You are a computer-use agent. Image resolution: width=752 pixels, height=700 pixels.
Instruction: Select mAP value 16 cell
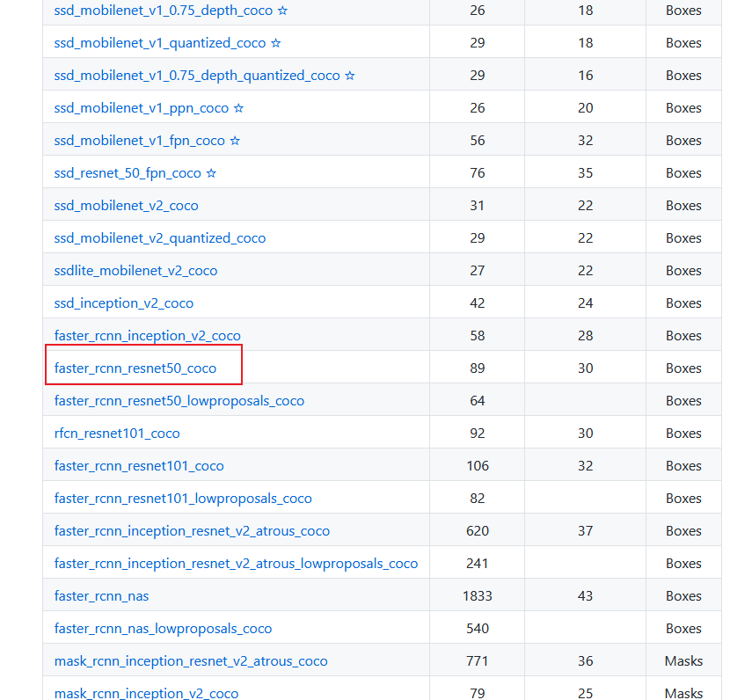point(585,76)
